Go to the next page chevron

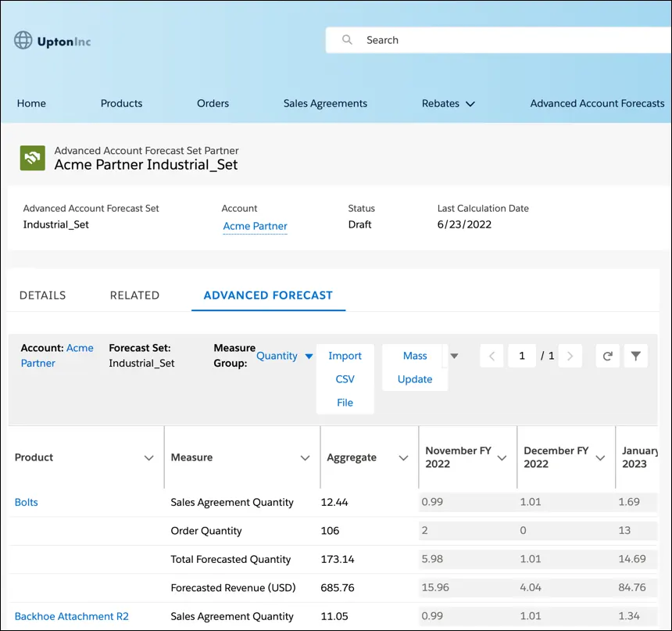pyautogui.click(x=570, y=356)
